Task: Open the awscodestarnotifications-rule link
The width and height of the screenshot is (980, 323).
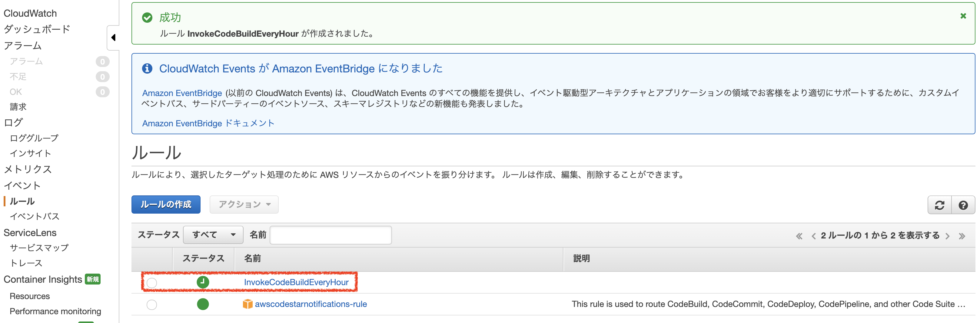Action: tap(311, 304)
